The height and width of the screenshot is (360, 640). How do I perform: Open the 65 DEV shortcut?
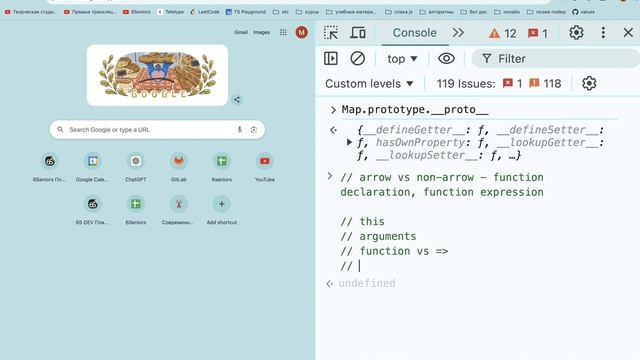92,210
